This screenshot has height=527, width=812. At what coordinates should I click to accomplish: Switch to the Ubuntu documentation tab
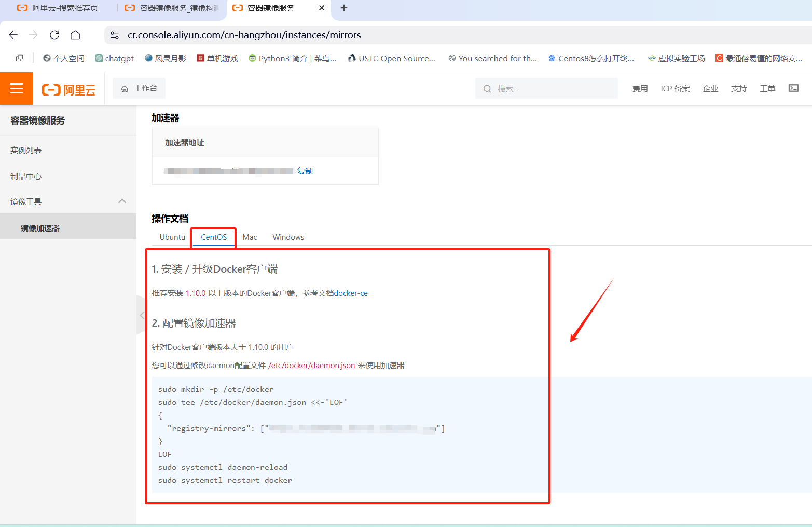172,237
